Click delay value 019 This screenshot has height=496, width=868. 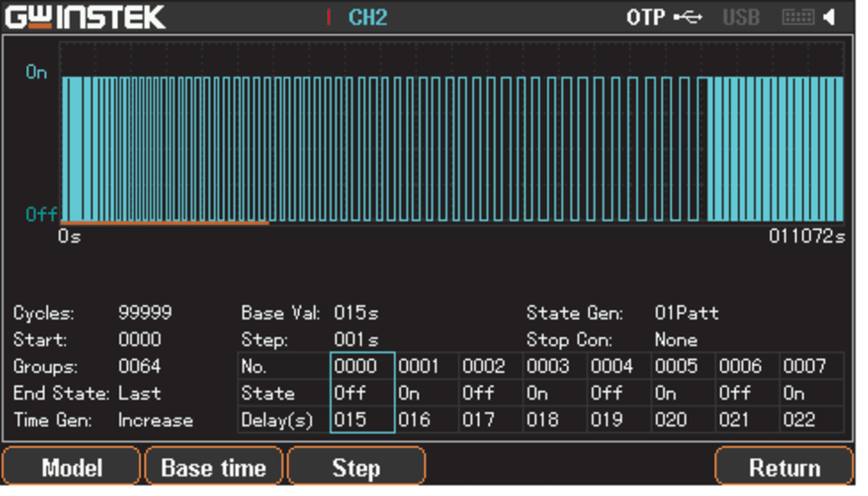tap(619, 420)
